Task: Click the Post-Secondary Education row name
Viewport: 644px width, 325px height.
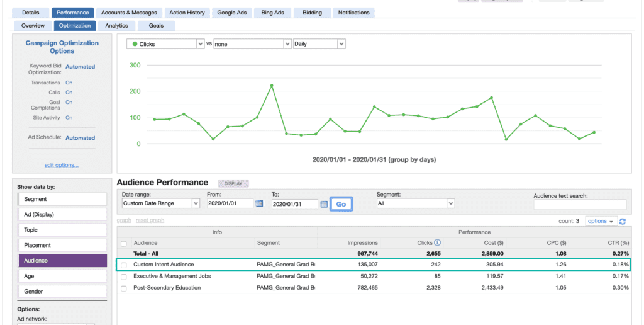Action: [x=167, y=288]
